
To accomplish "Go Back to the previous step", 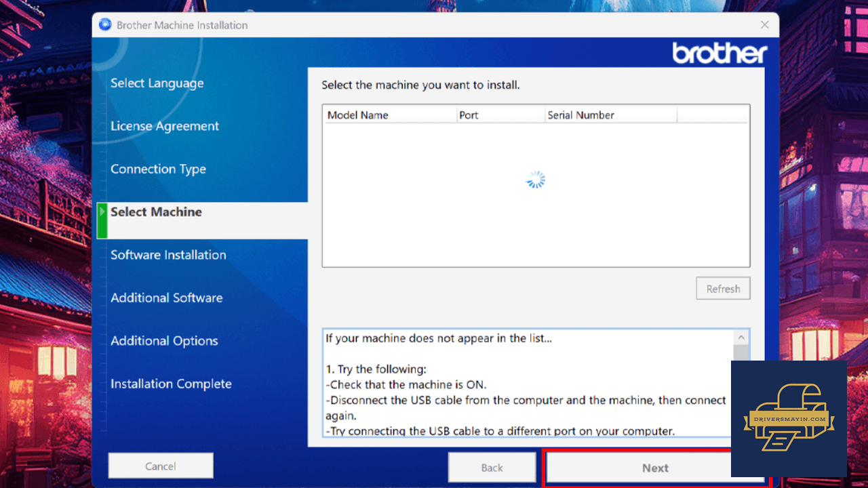I will (492, 468).
